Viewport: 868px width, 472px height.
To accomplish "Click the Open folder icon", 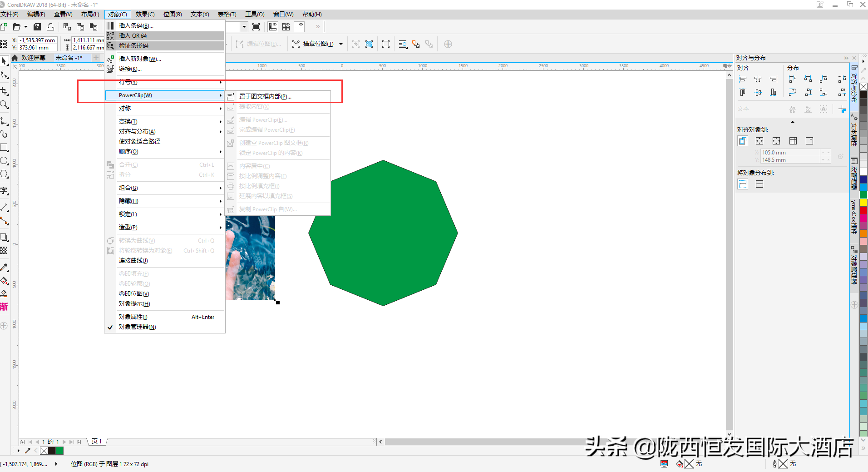I will [16, 27].
